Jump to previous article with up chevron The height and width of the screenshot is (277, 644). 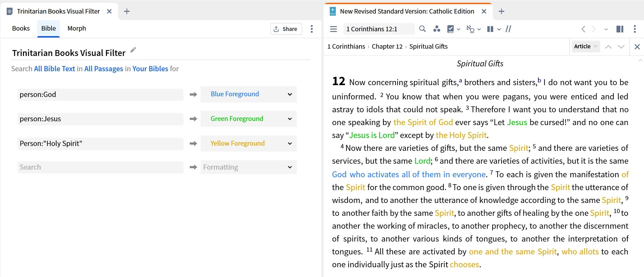click(608, 47)
